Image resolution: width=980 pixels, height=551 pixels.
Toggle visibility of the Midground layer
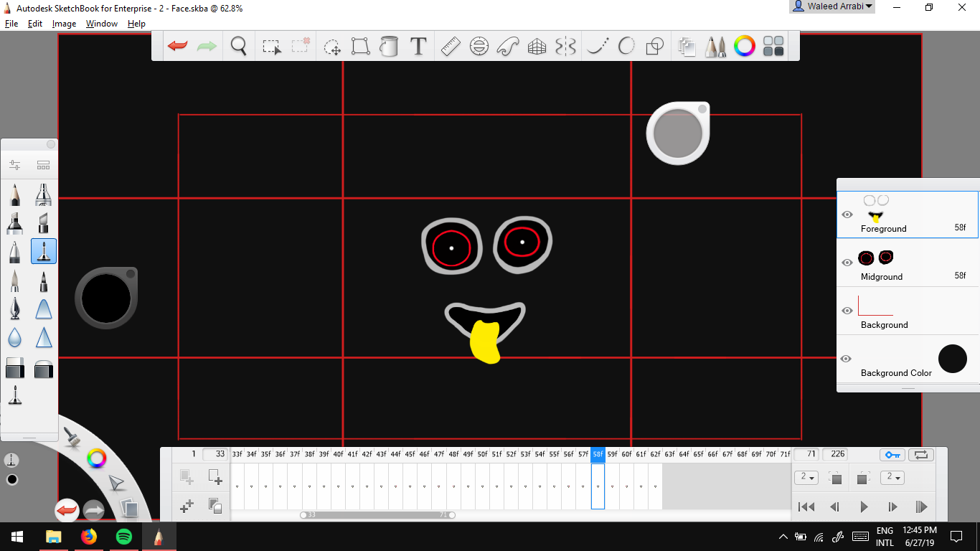847,263
